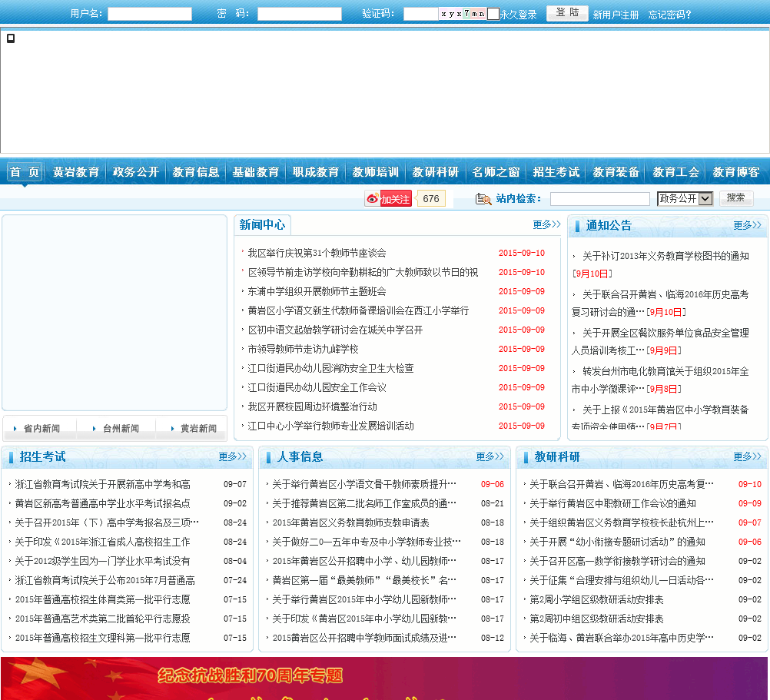Focus the 验证码 input field

pos(420,14)
